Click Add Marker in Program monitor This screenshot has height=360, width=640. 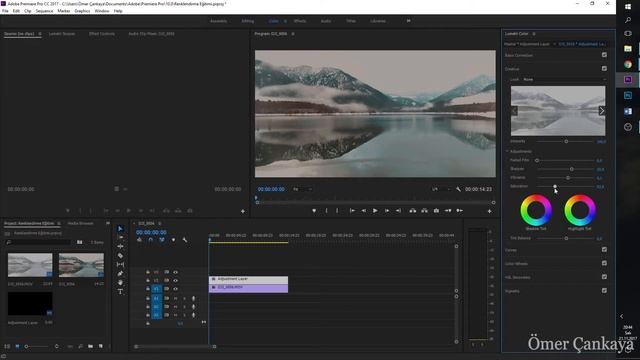314,211
